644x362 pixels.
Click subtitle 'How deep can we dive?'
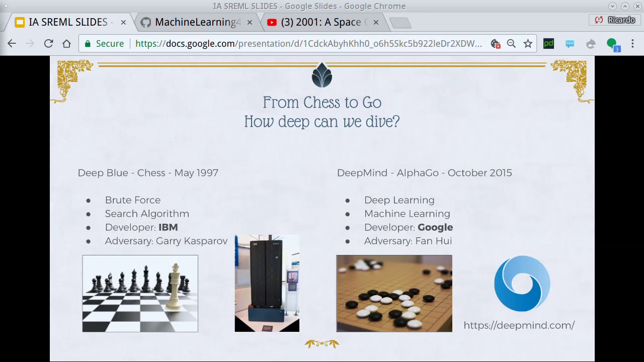tap(322, 122)
